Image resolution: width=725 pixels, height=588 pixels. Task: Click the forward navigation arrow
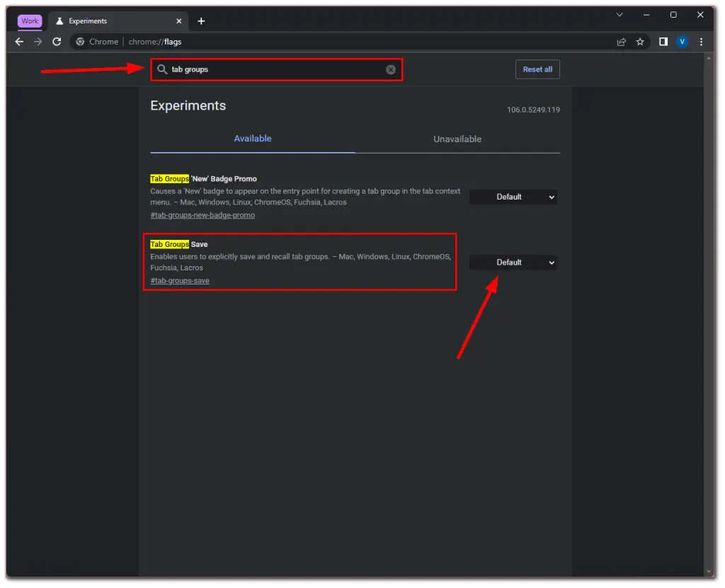coord(38,42)
